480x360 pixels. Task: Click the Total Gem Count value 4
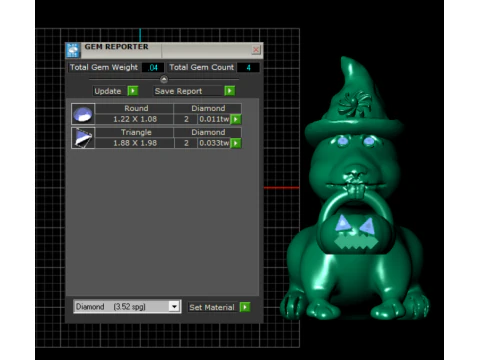(x=248, y=68)
